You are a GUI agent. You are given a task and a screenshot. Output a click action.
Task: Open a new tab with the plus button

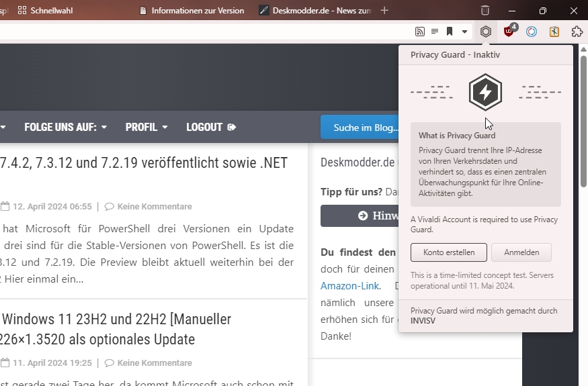pos(384,11)
